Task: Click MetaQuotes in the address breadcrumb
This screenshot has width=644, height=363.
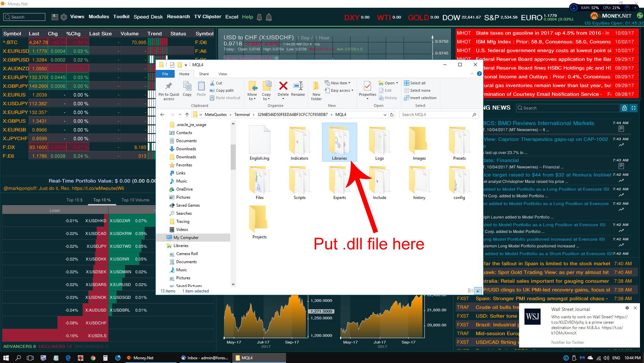Action: click(x=216, y=115)
